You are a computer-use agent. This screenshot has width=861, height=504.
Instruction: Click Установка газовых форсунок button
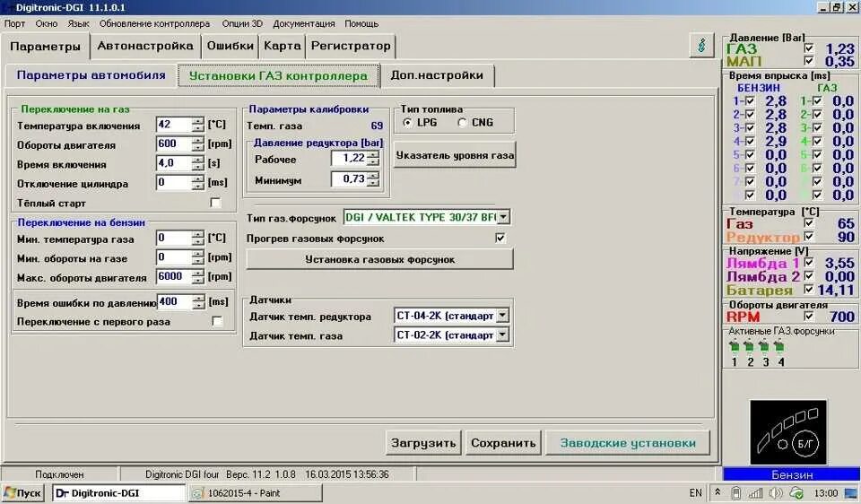[379, 259]
